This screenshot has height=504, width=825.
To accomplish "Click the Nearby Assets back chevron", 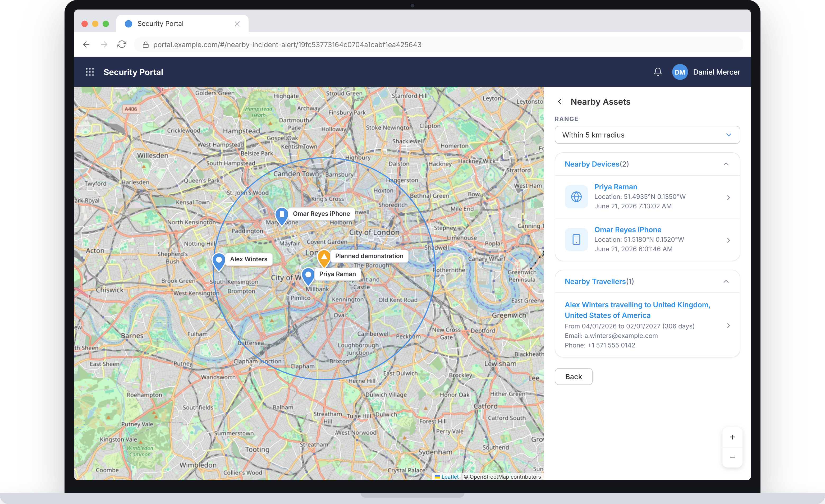I will click(x=560, y=102).
